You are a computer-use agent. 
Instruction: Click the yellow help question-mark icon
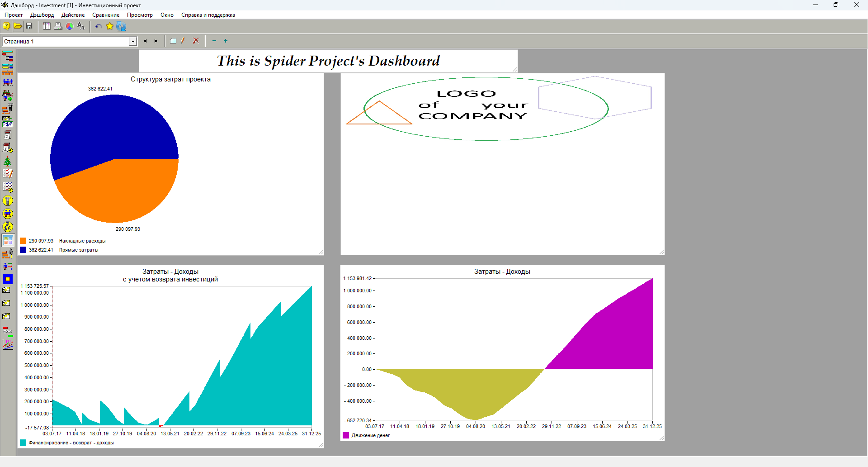coord(6,26)
